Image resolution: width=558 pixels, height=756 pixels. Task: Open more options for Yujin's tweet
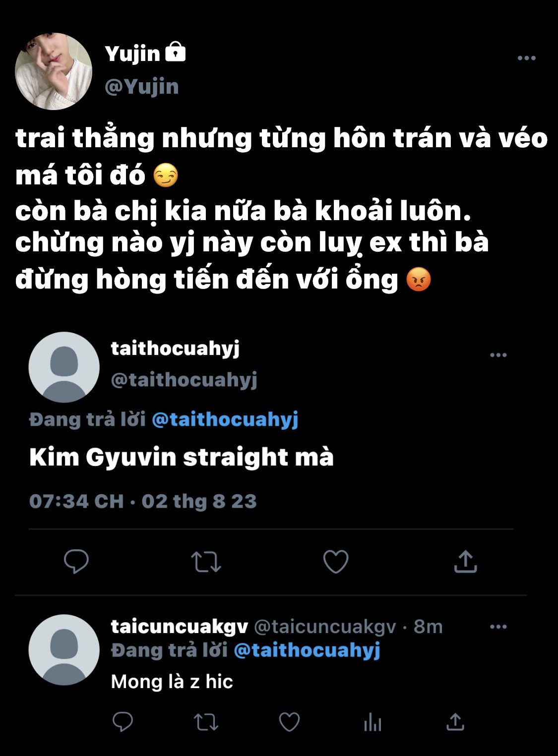(526, 58)
